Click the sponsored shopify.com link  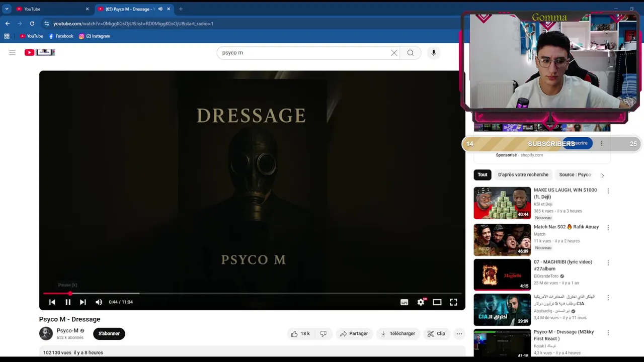pos(532,155)
